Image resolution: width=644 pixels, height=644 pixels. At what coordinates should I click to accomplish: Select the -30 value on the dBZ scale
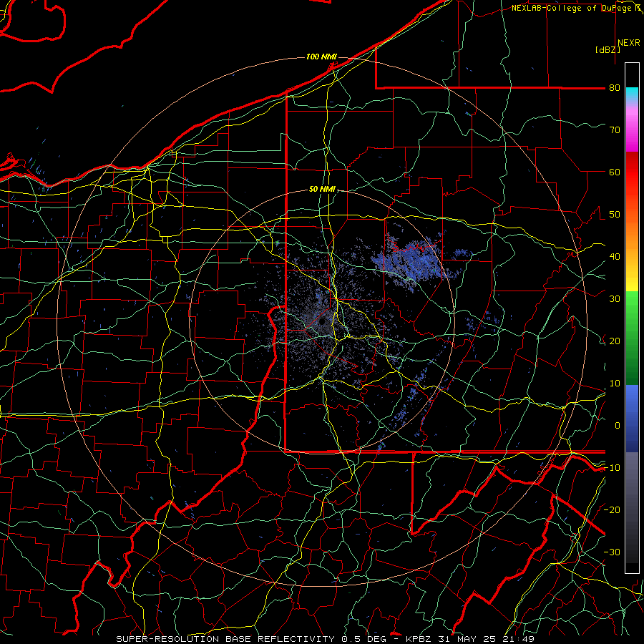612,552
